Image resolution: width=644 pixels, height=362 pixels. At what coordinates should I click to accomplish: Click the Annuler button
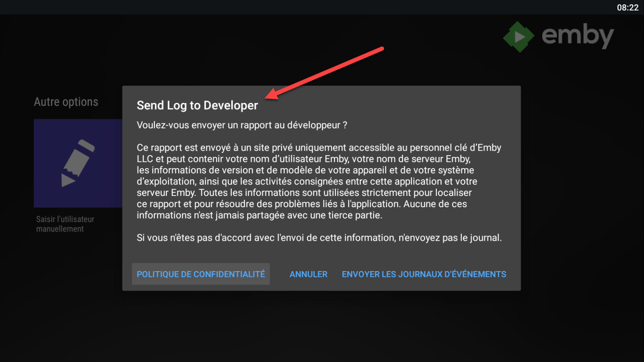point(309,274)
